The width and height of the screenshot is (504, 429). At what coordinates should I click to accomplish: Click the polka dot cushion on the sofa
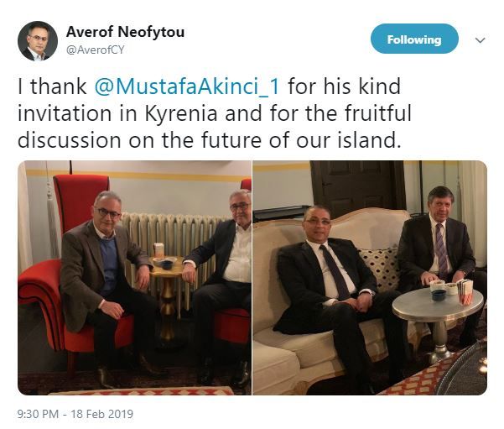tap(379, 269)
